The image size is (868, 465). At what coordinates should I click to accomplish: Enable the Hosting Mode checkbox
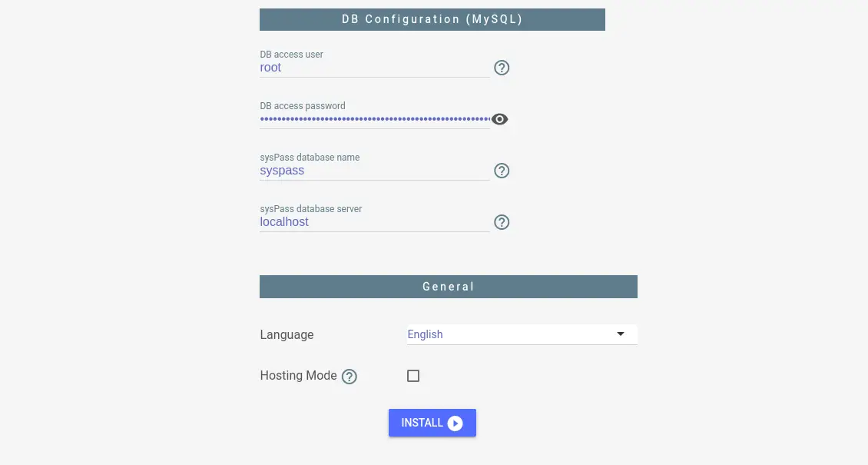413,376
